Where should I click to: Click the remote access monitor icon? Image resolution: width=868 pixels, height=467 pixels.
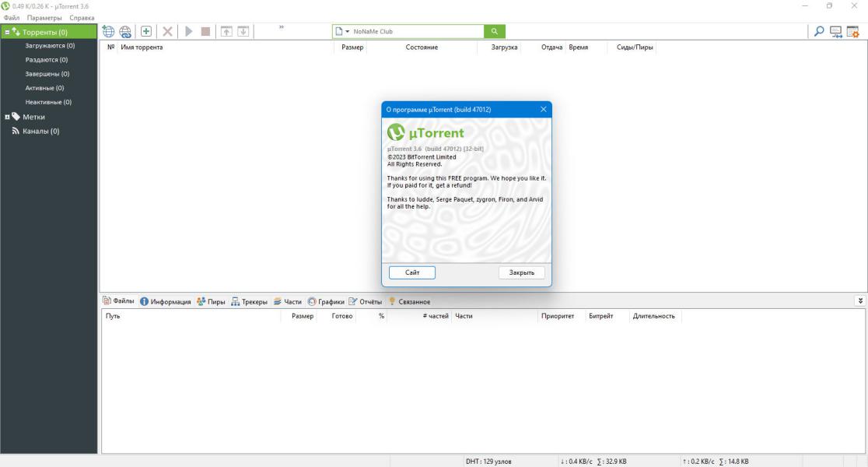(836, 32)
